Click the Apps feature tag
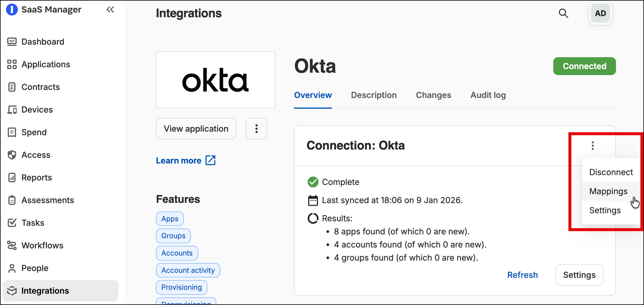Screen dimensions: 644x305 pos(170,219)
